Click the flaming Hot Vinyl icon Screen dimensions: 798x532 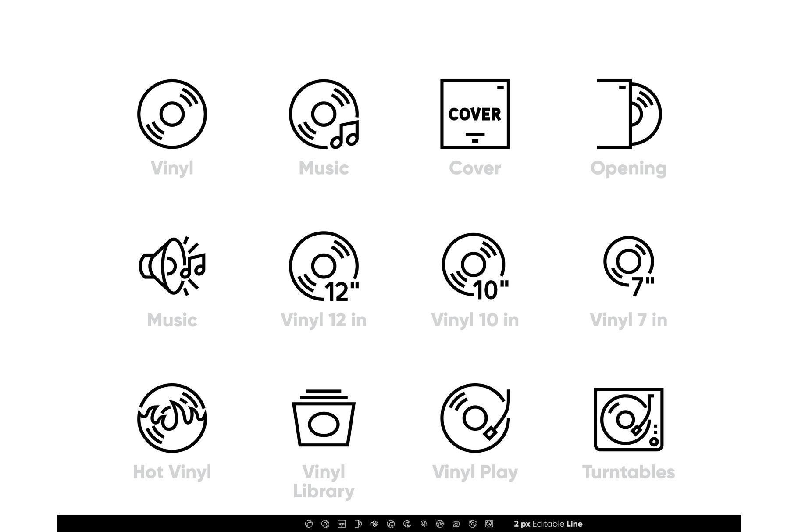tap(172, 418)
